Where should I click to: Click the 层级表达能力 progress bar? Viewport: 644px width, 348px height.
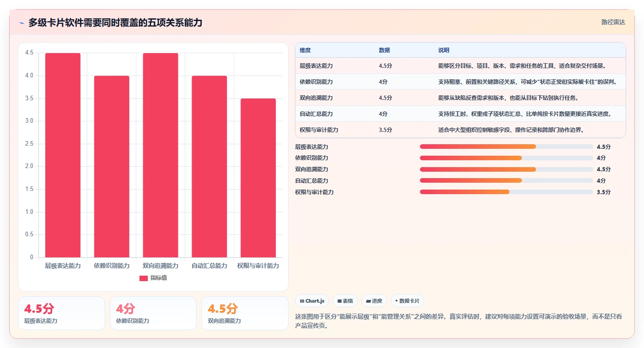tap(506, 147)
